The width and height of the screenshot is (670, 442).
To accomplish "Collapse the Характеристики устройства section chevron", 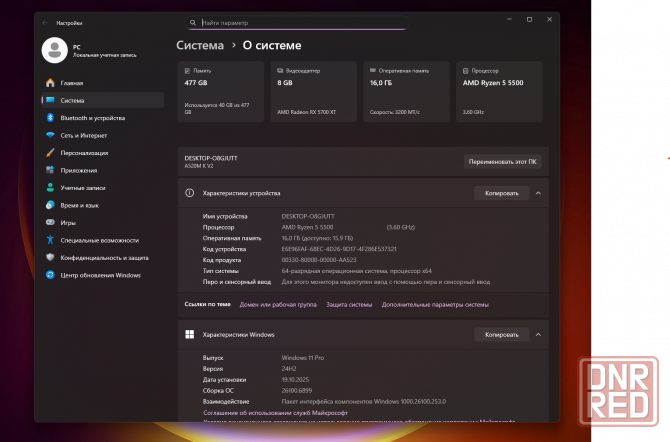I will [x=538, y=193].
